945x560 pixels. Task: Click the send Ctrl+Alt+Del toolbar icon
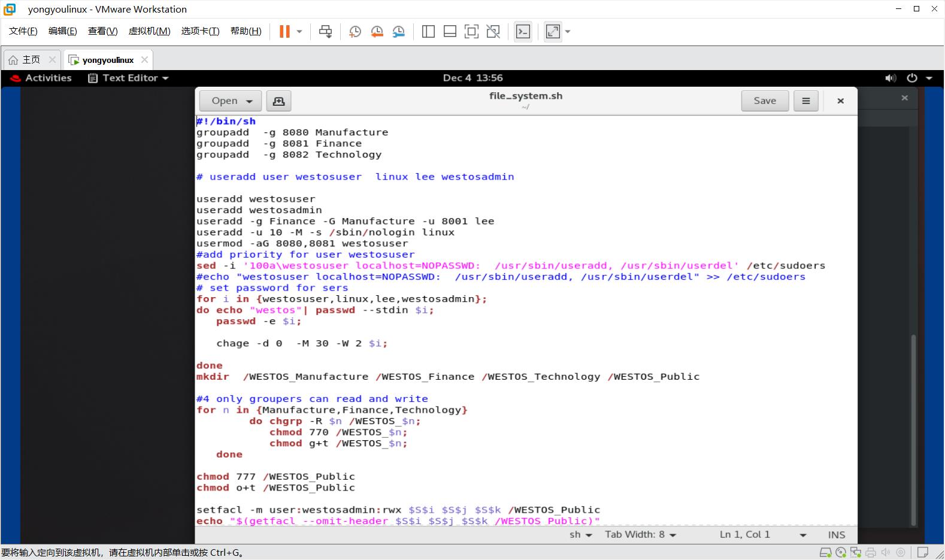[x=325, y=32]
